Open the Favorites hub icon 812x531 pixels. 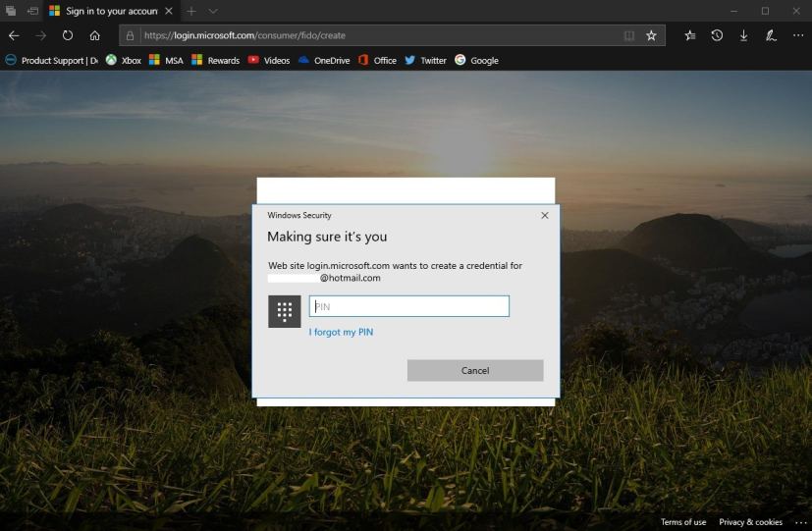pyautogui.click(x=690, y=35)
